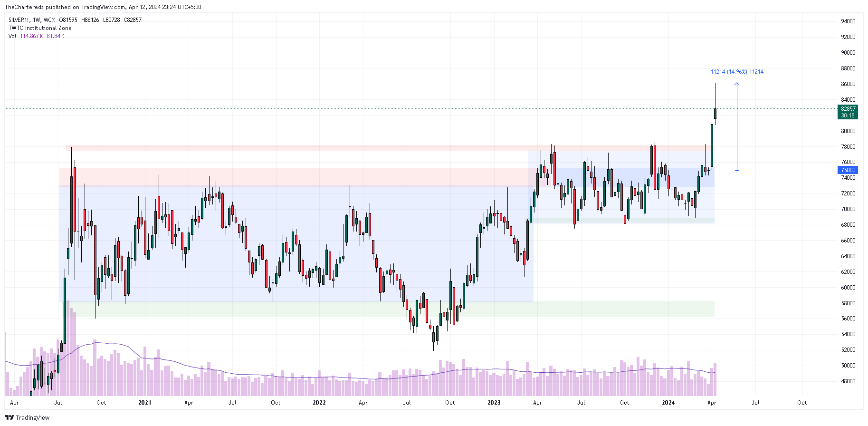Click the volume MA value 81.84K
868x426 pixels.
click(x=55, y=36)
